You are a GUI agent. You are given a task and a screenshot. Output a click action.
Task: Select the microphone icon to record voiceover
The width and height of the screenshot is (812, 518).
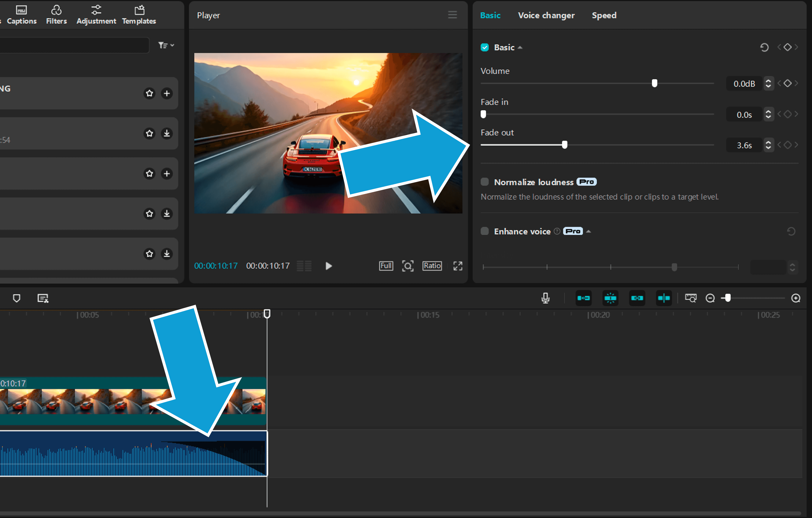pyautogui.click(x=546, y=298)
